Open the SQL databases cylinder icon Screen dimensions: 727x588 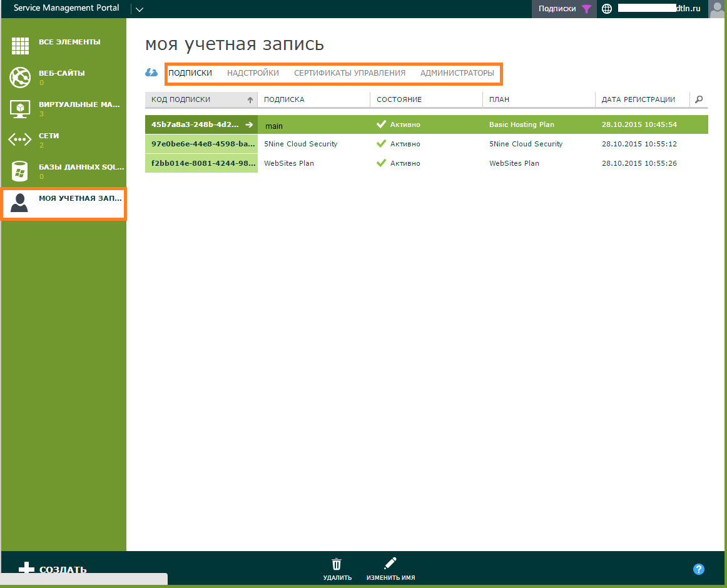19,171
